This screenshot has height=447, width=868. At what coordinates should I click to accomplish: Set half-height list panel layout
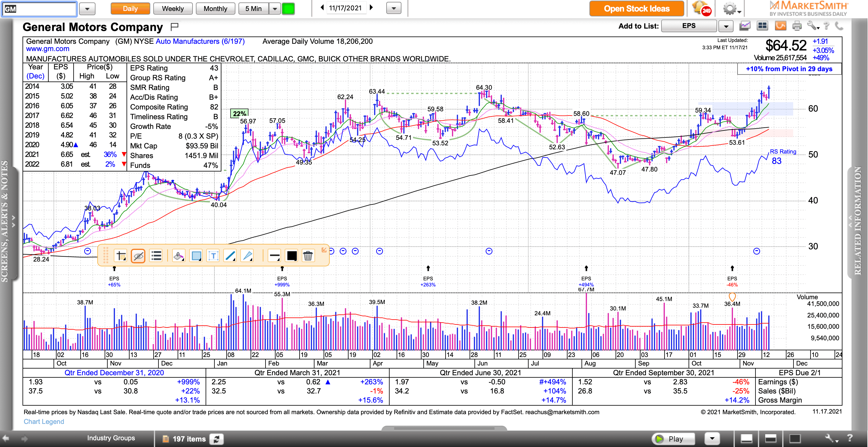(771, 438)
